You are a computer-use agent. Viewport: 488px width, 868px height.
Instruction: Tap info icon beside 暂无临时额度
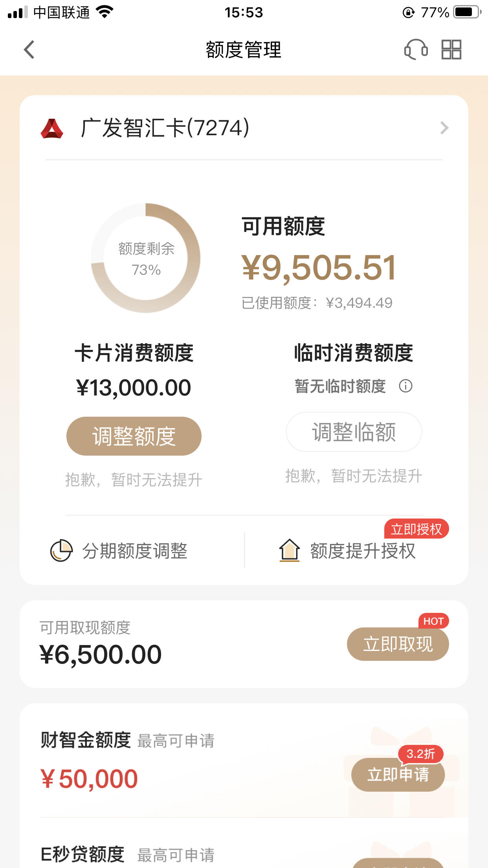[405, 386]
